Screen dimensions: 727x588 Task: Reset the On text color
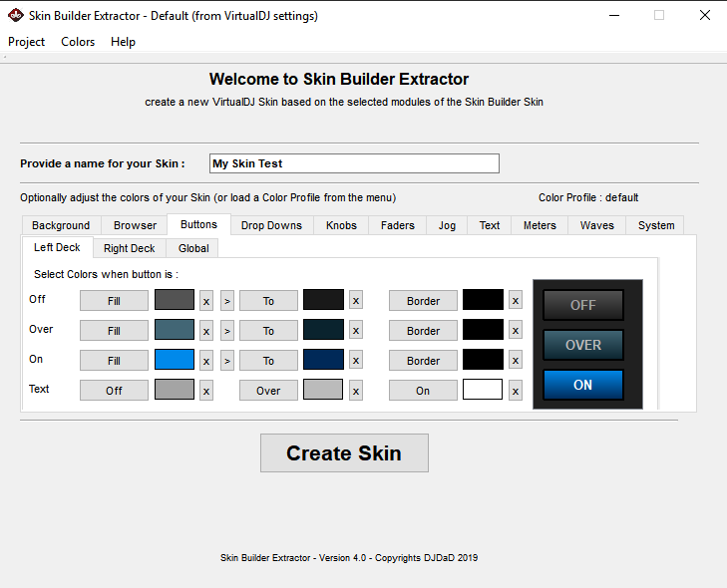pyautogui.click(x=516, y=391)
